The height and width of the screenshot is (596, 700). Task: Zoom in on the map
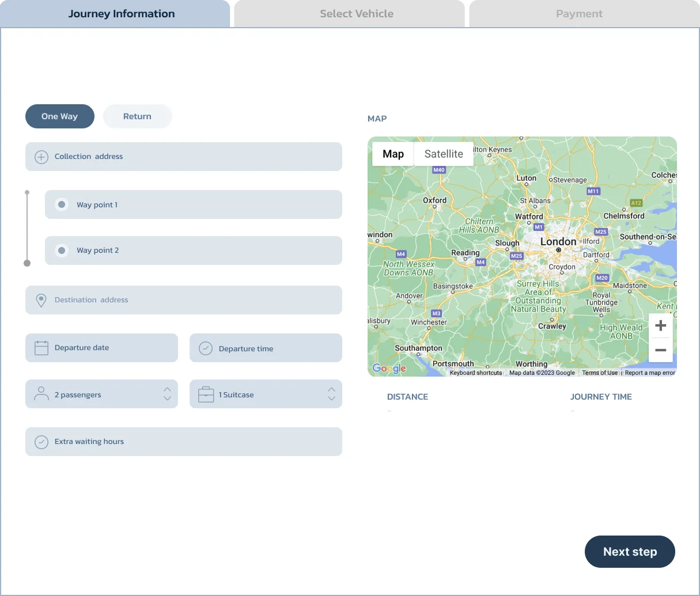pos(660,325)
